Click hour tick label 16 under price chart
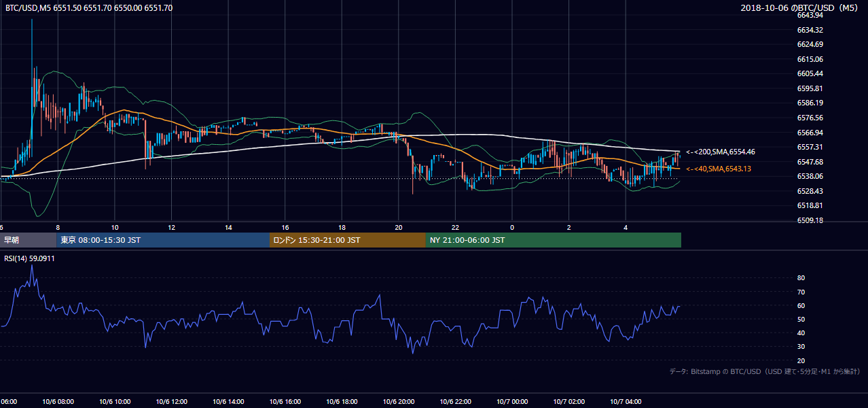The width and height of the screenshot is (868, 408). pos(285,227)
